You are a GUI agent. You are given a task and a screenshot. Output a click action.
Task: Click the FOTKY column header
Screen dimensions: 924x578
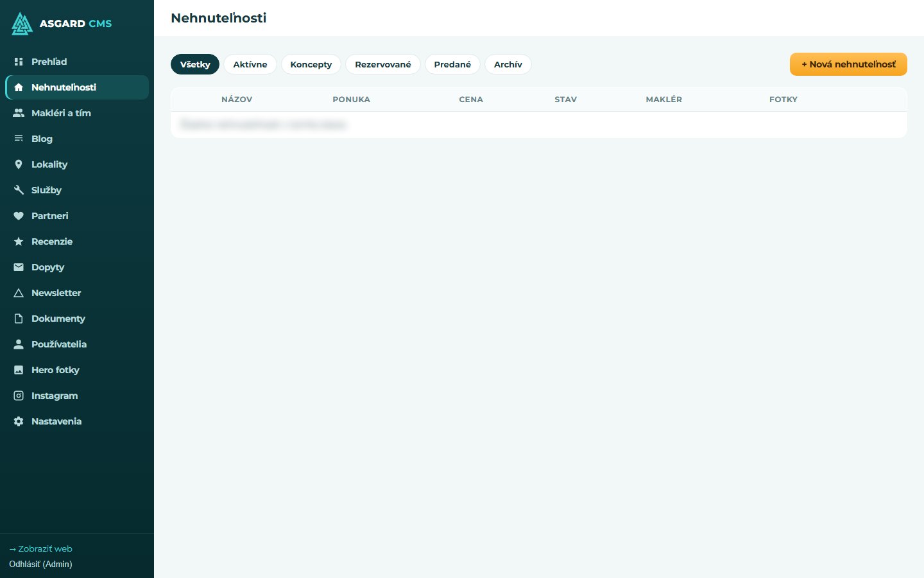click(783, 100)
